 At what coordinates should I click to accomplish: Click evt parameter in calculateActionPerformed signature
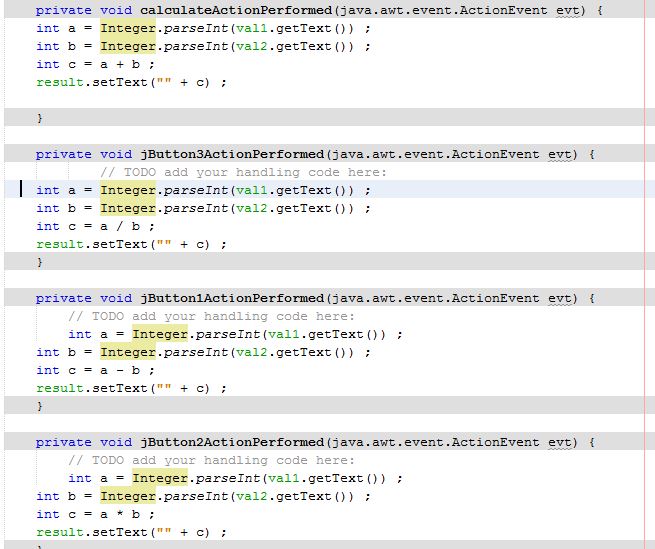click(x=568, y=10)
